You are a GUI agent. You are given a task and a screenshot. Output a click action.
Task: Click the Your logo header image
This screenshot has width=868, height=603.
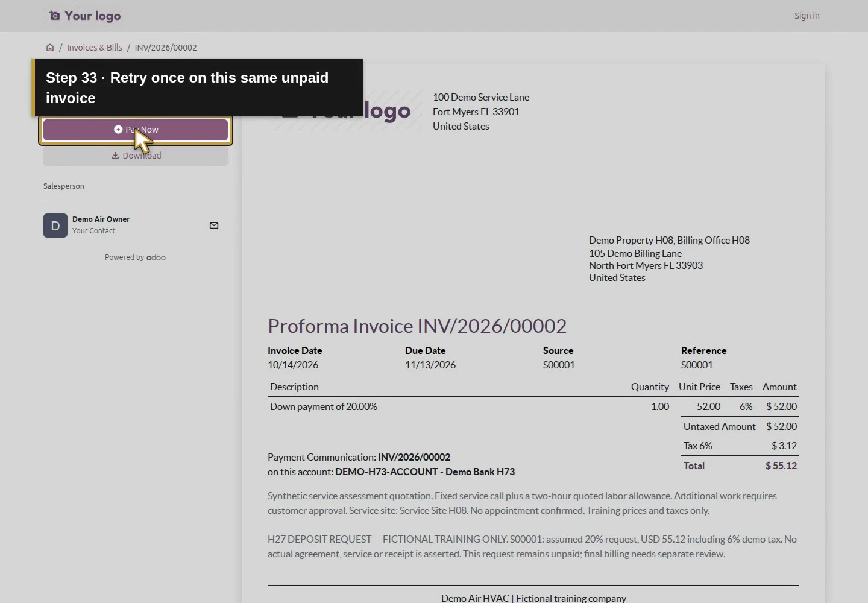pyautogui.click(x=85, y=16)
